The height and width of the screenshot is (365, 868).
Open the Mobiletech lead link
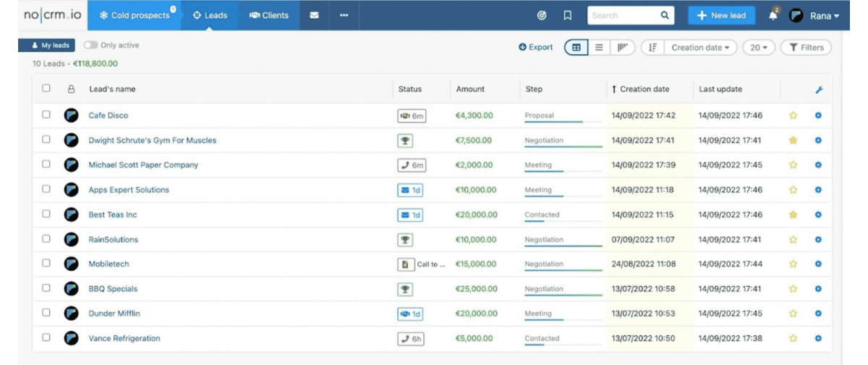coord(109,264)
